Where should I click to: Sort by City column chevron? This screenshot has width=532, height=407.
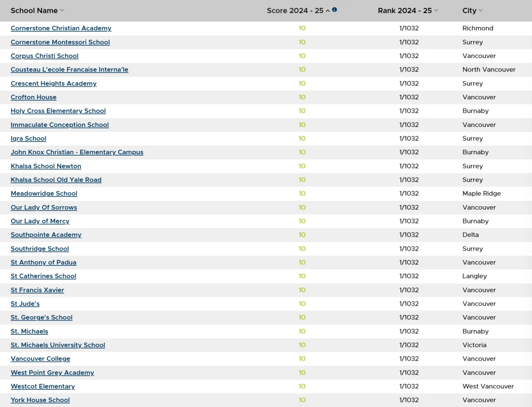pyautogui.click(x=480, y=10)
